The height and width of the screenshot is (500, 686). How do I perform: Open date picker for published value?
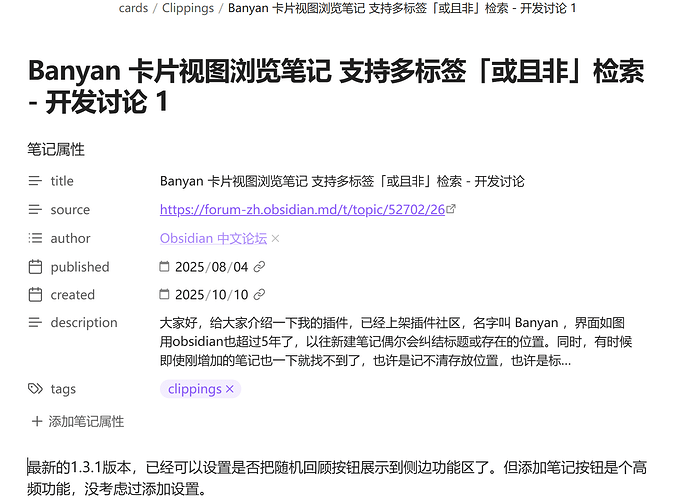(x=165, y=267)
